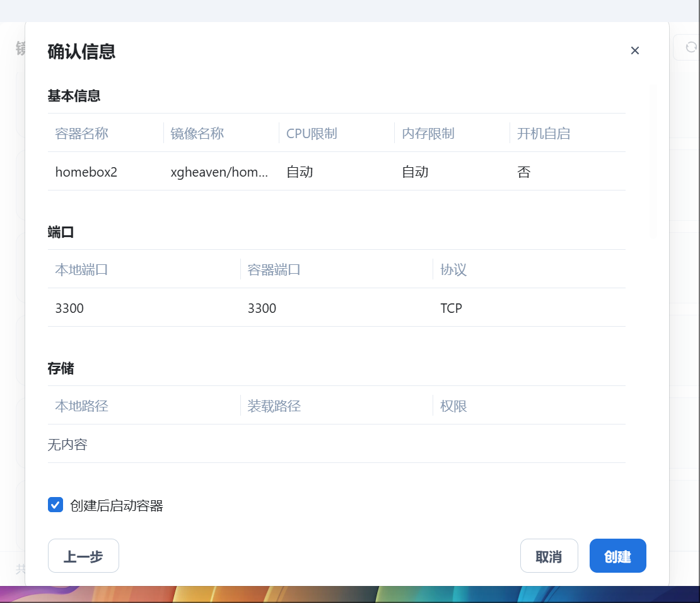Image resolution: width=700 pixels, height=603 pixels.
Task: Click the 无内容 storage placeholder
Action: point(67,445)
